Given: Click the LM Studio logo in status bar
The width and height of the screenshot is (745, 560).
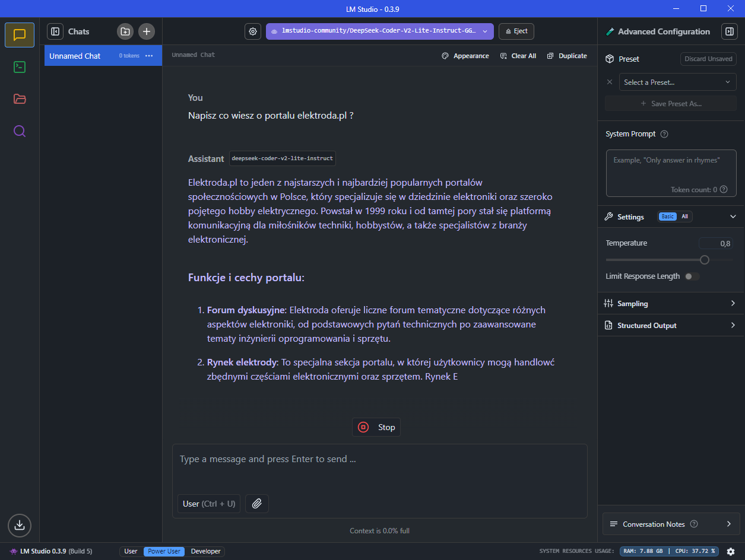Looking at the screenshot, I should tap(14, 552).
